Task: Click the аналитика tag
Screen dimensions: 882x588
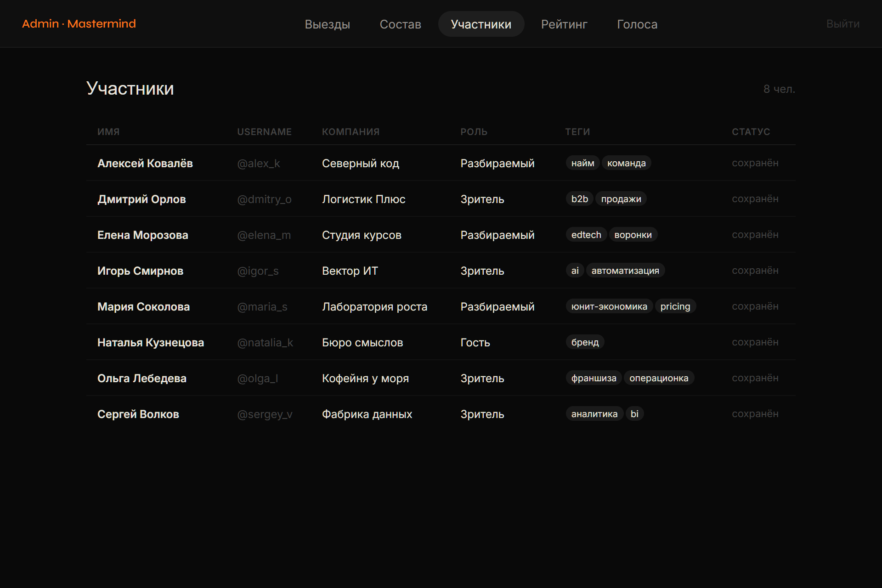Action: (594, 414)
